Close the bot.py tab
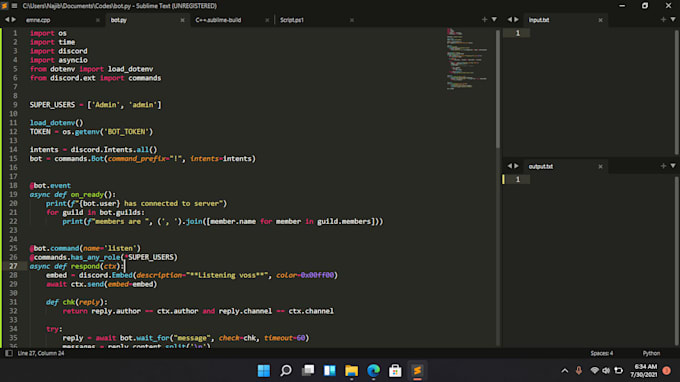 pyautogui.click(x=182, y=20)
